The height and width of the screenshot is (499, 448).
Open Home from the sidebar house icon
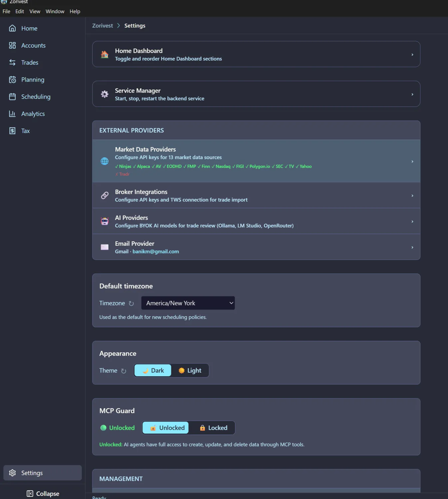coord(12,28)
